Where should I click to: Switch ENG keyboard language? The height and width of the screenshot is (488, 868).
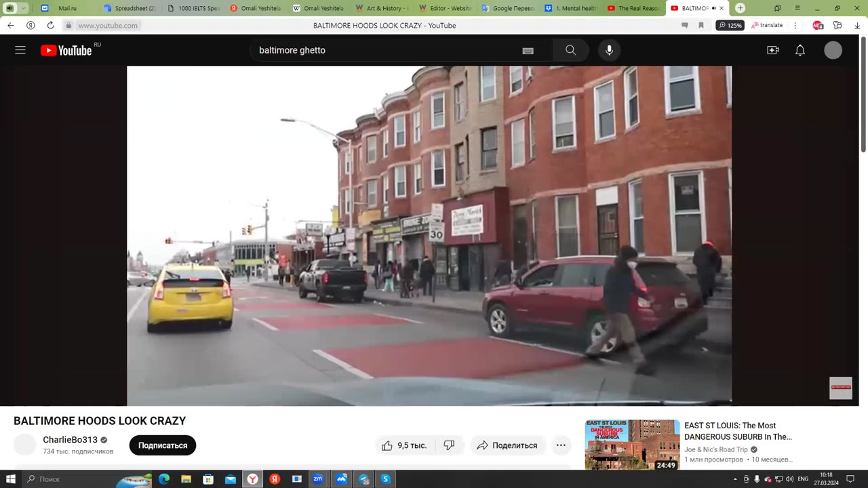pyautogui.click(x=803, y=479)
